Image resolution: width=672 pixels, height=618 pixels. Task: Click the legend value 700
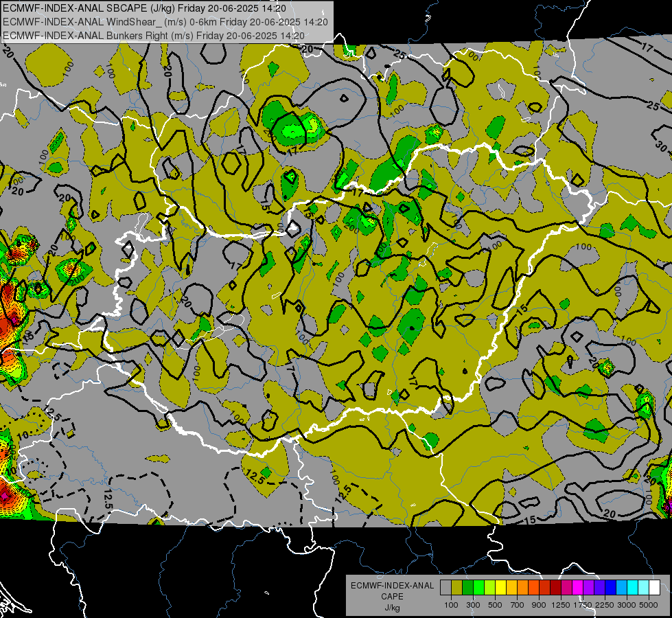pyautogui.click(x=518, y=605)
